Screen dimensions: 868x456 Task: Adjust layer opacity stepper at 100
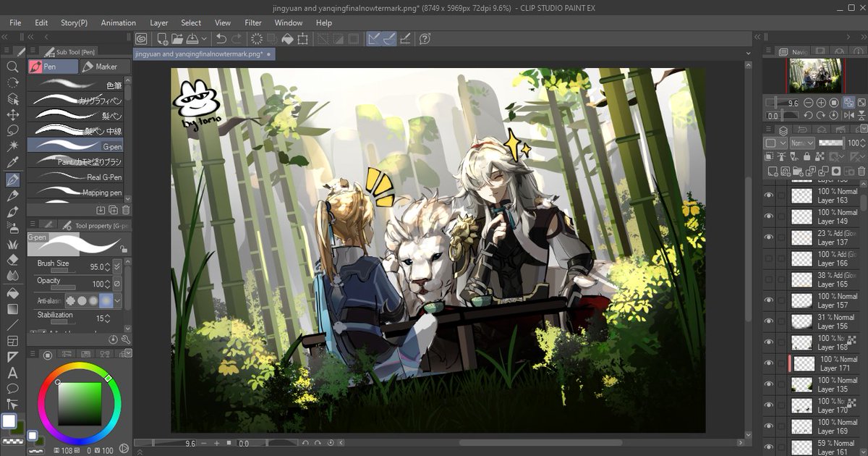click(861, 143)
